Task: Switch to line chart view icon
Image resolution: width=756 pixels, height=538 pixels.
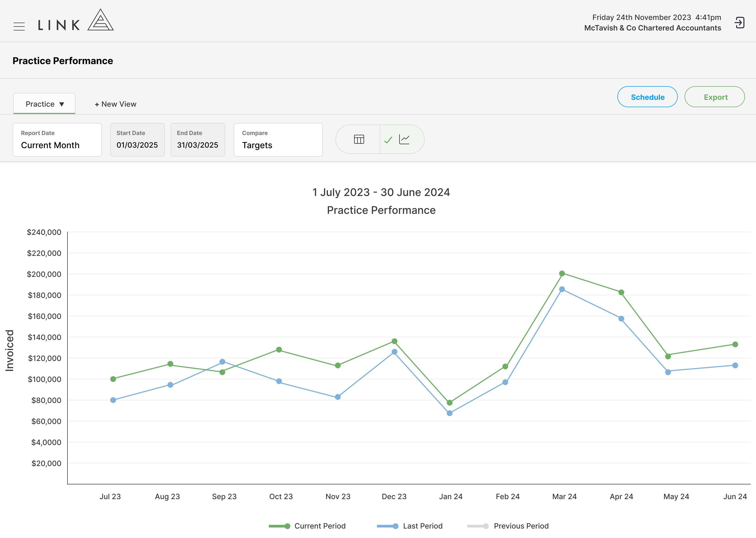Action: point(405,139)
